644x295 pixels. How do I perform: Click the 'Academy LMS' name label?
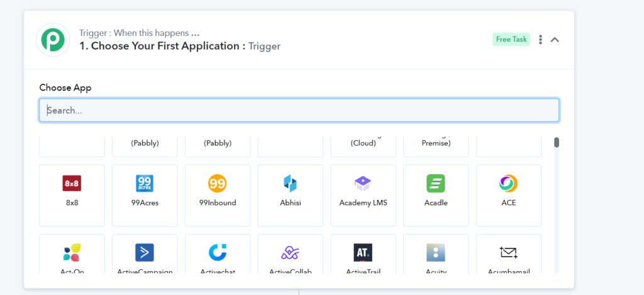363,203
